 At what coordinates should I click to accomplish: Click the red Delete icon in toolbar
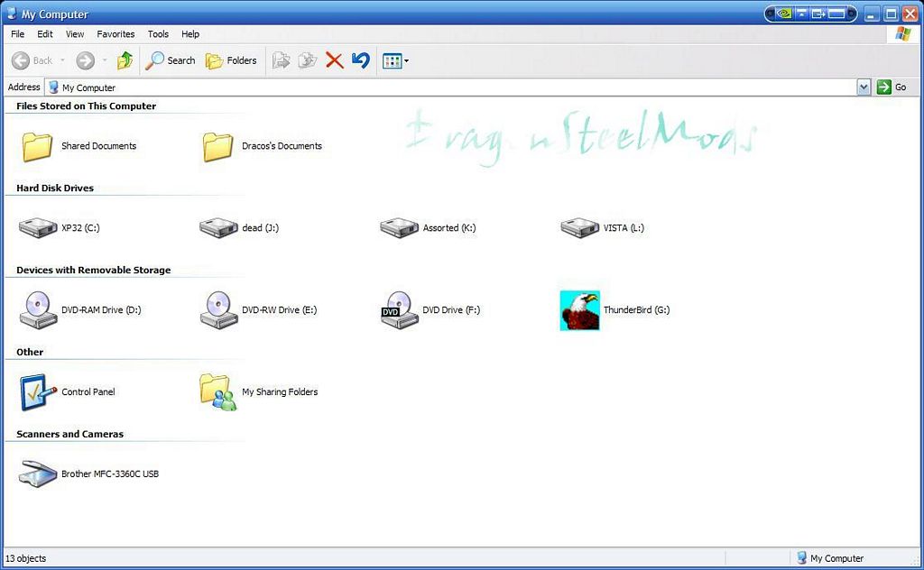(x=334, y=60)
